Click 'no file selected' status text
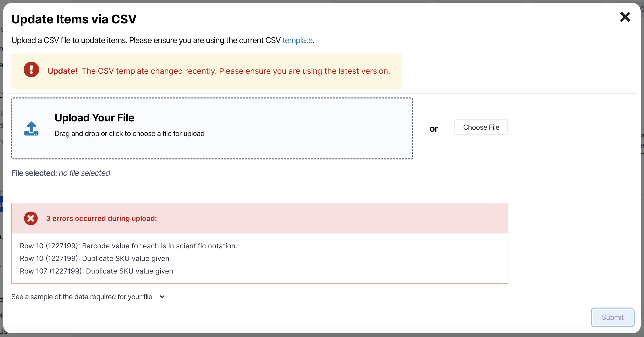644x337 pixels. pyautogui.click(x=84, y=173)
